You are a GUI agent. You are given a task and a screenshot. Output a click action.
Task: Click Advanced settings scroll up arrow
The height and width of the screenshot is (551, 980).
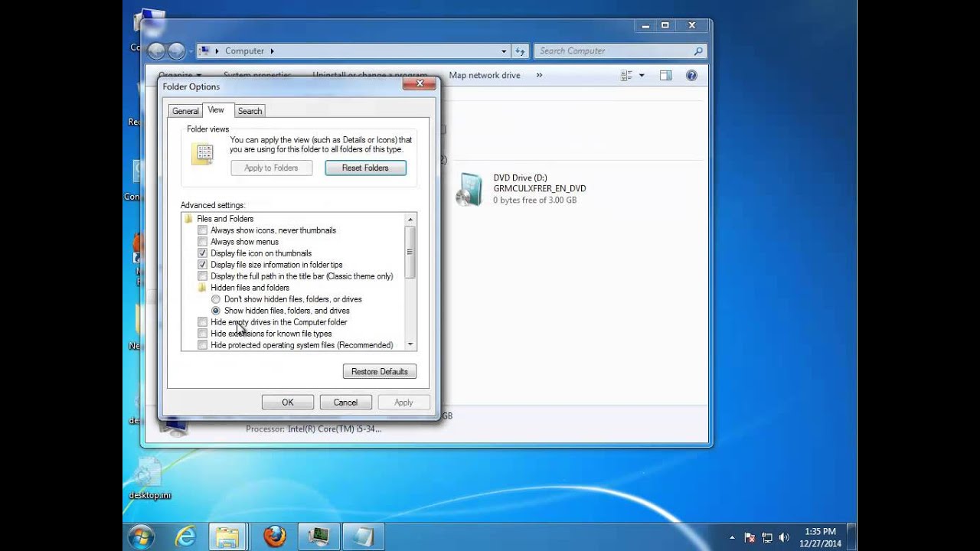tap(410, 219)
